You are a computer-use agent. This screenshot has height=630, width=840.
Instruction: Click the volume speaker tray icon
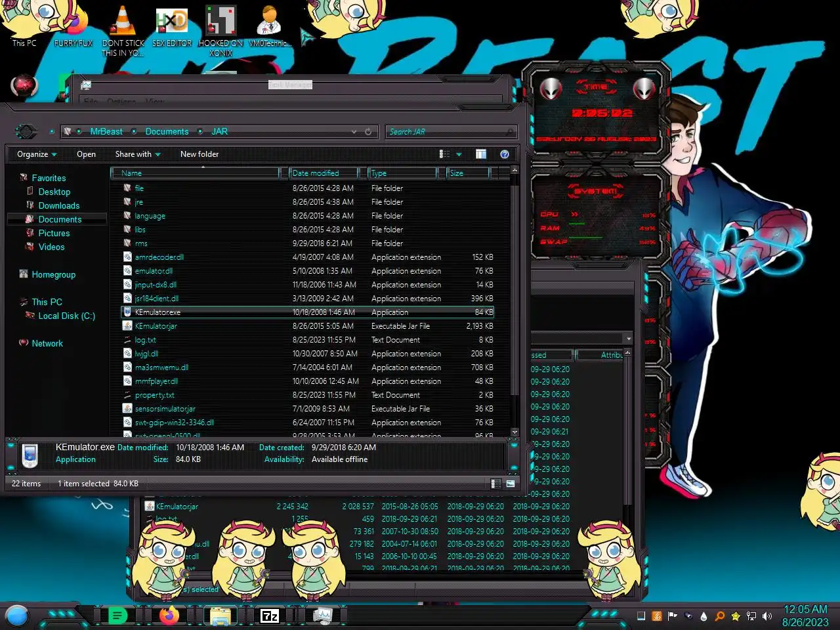(x=767, y=616)
